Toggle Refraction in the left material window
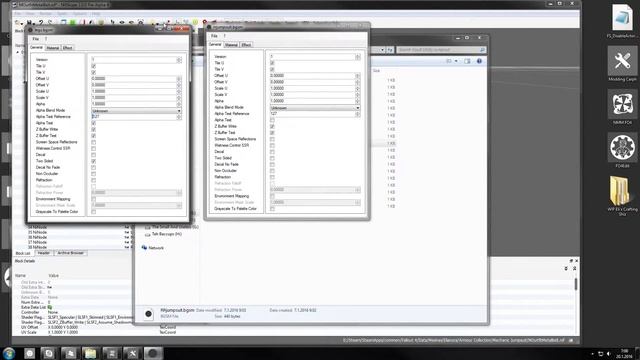This screenshot has height=360, width=640. 93,180
